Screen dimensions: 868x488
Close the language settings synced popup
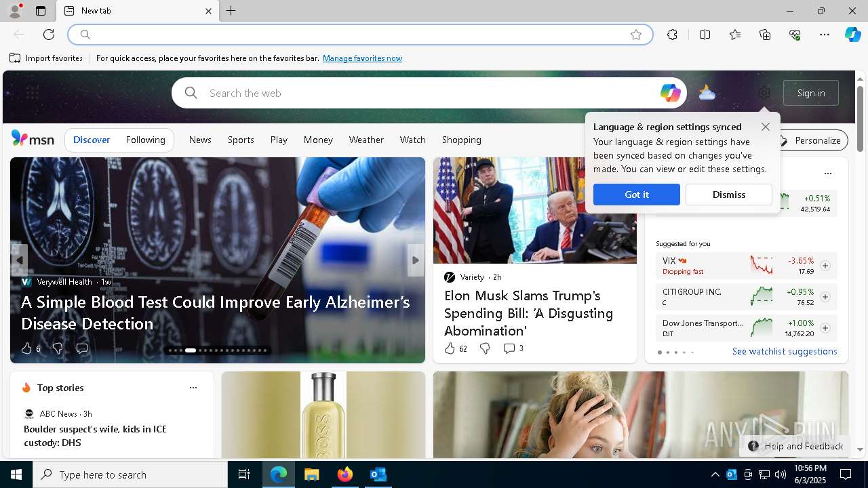(766, 127)
